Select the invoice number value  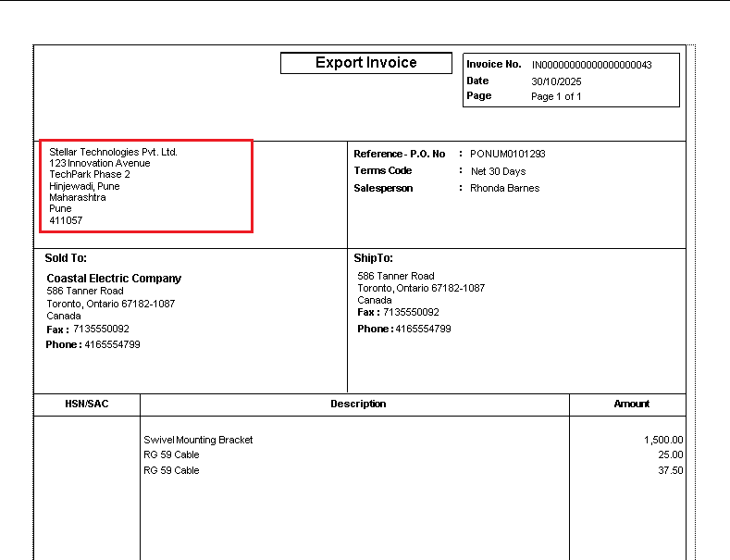[x=591, y=65]
